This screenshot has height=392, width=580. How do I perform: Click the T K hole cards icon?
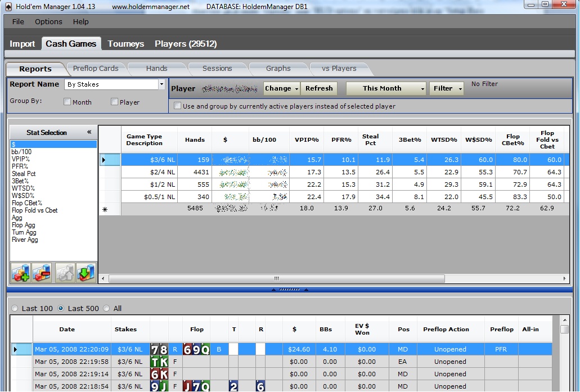click(x=159, y=362)
